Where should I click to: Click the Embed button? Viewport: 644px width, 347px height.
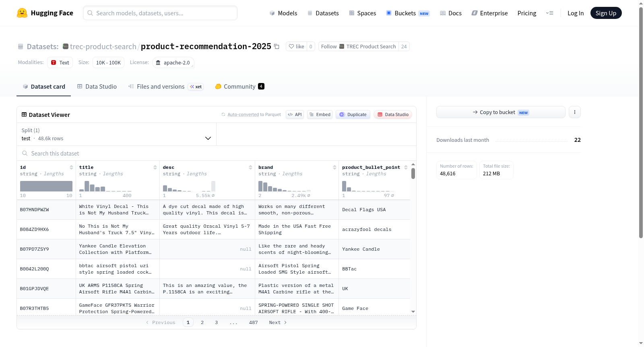320,114
